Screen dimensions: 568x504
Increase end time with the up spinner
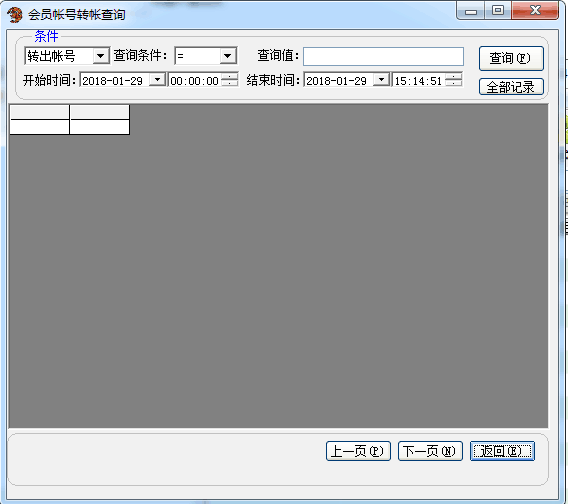[454, 76]
